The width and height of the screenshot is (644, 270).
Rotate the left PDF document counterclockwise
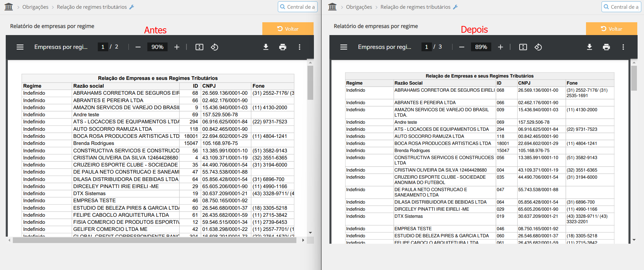click(x=214, y=47)
